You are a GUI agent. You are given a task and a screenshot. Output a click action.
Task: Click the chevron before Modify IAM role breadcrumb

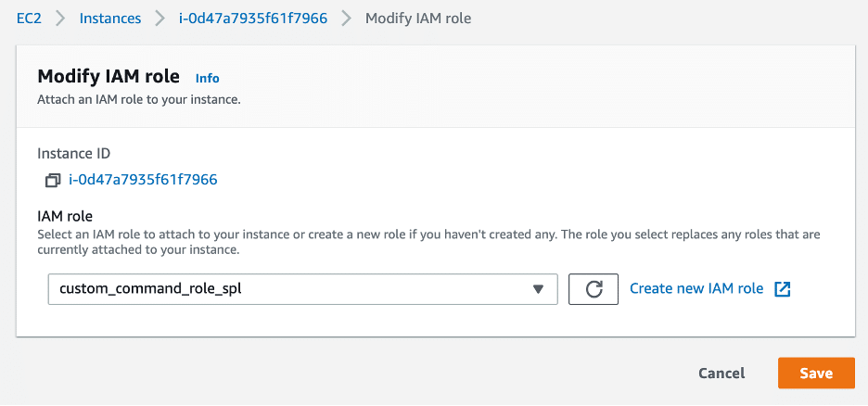point(347,19)
